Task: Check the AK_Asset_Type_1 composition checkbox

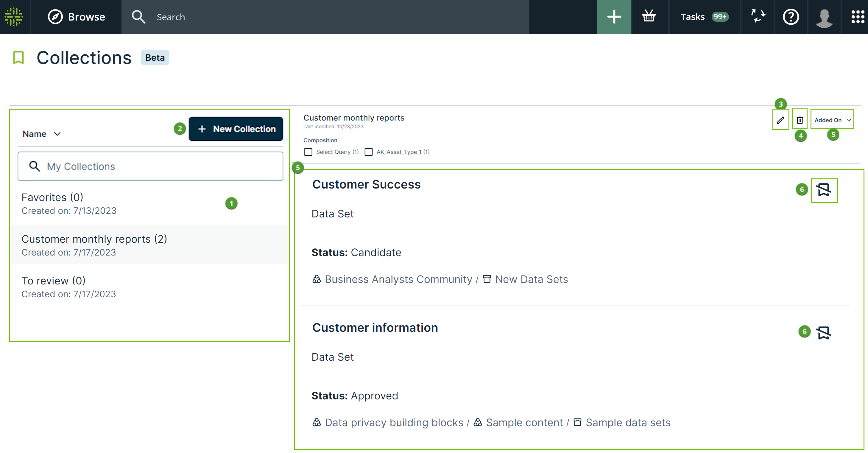Action: [369, 152]
